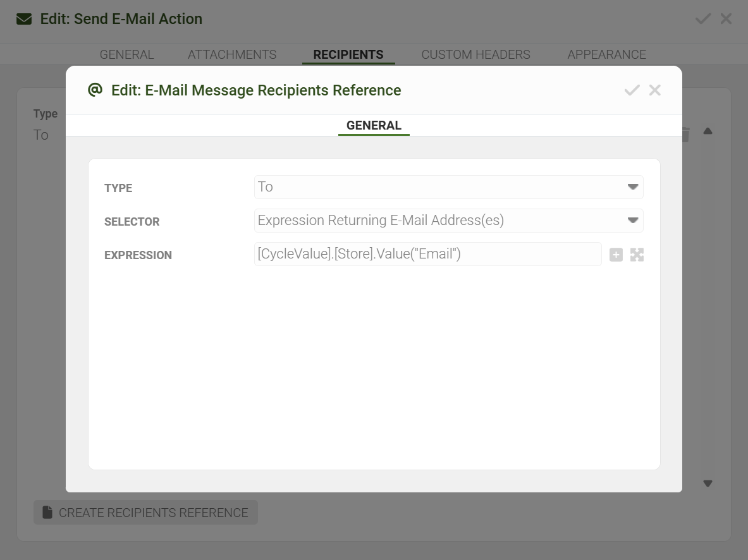Click into the Expression input field
Screen dimensions: 748x560
(427, 254)
